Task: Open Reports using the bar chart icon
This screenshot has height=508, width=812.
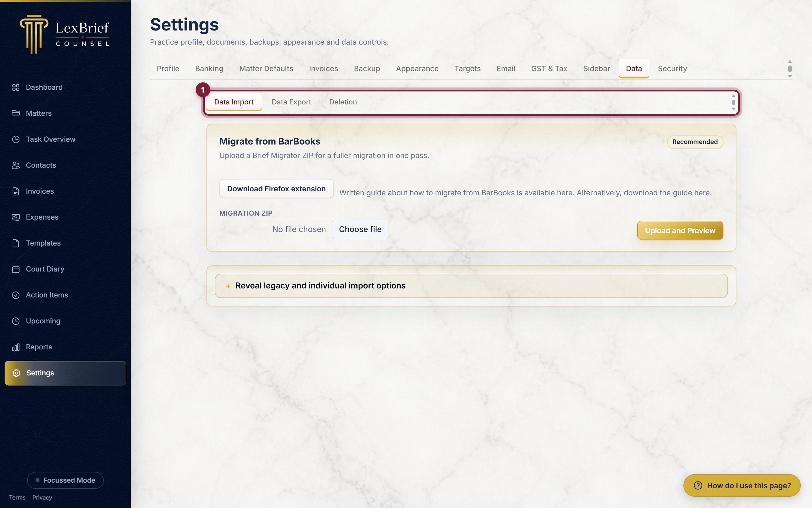Action: tap(16, 347)
